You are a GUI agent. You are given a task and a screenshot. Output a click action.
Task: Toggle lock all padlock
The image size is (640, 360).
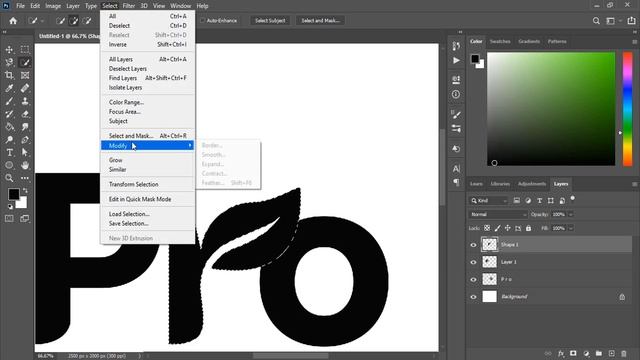point(528,228)
